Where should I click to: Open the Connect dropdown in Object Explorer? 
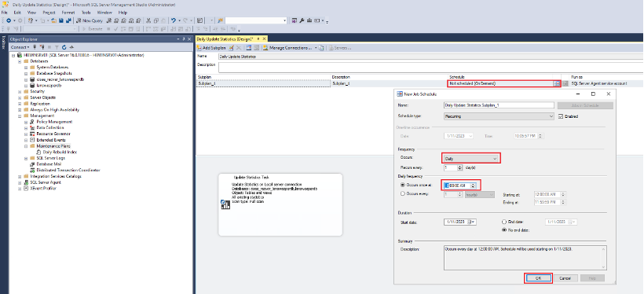pos(20,47)
